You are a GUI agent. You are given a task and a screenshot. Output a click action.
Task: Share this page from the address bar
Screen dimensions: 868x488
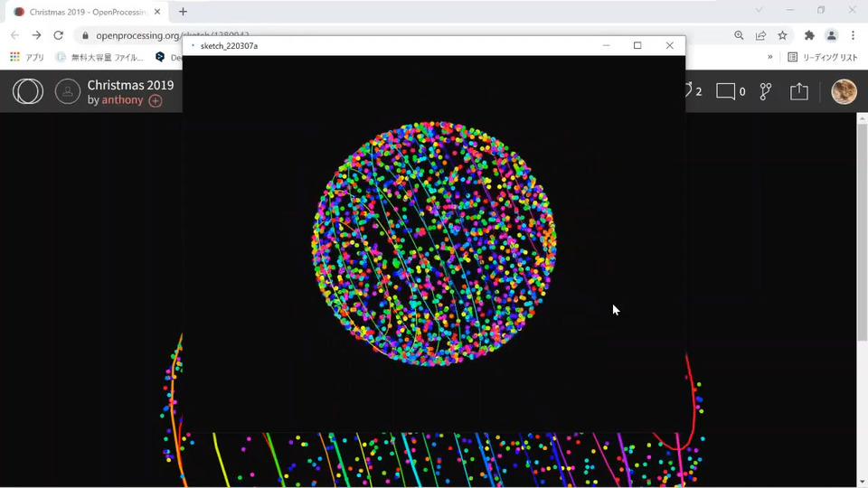click(x=760, y=35)
